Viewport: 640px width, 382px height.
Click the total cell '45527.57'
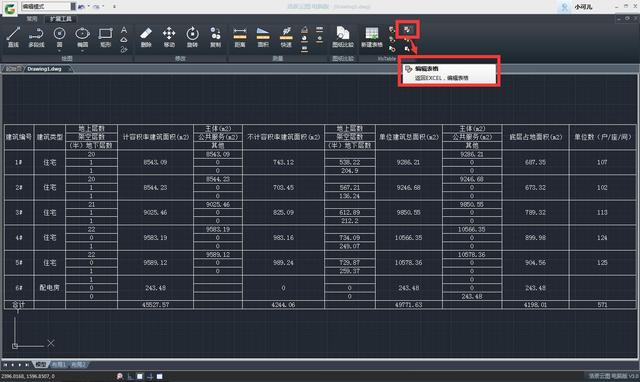[156, 305]
